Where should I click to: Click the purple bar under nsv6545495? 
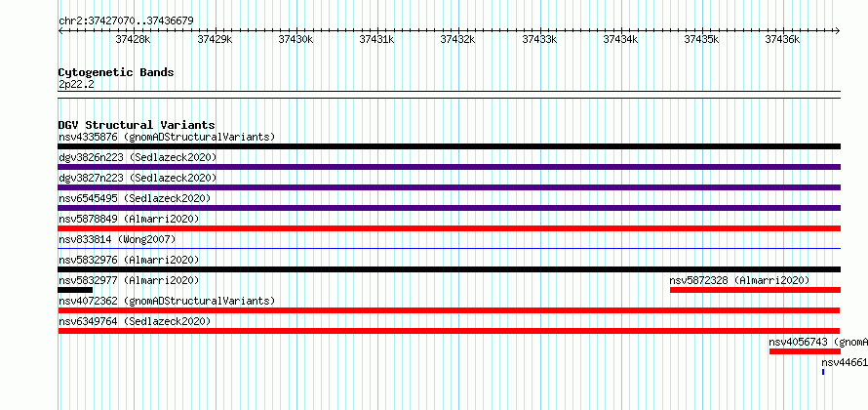pos(450,208)
